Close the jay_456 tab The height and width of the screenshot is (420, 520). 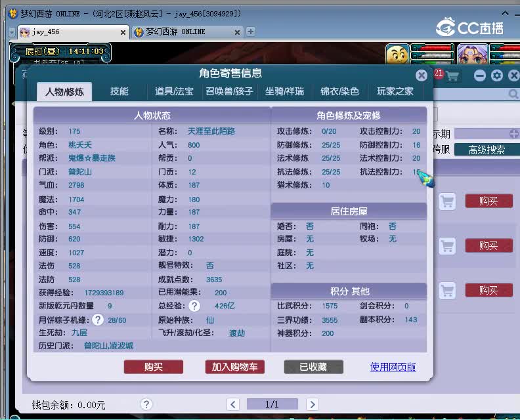[123, 32]
